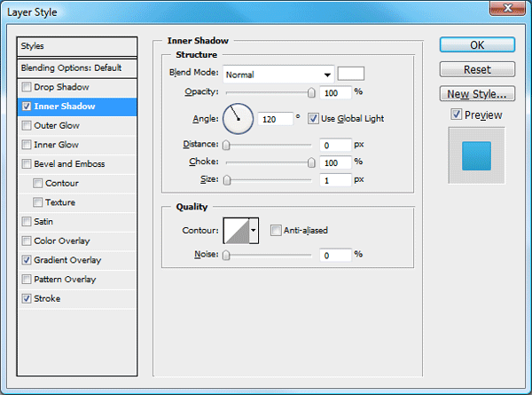Click the Angle dial control
The image size is (532, 395).
(x=238, y=119)
